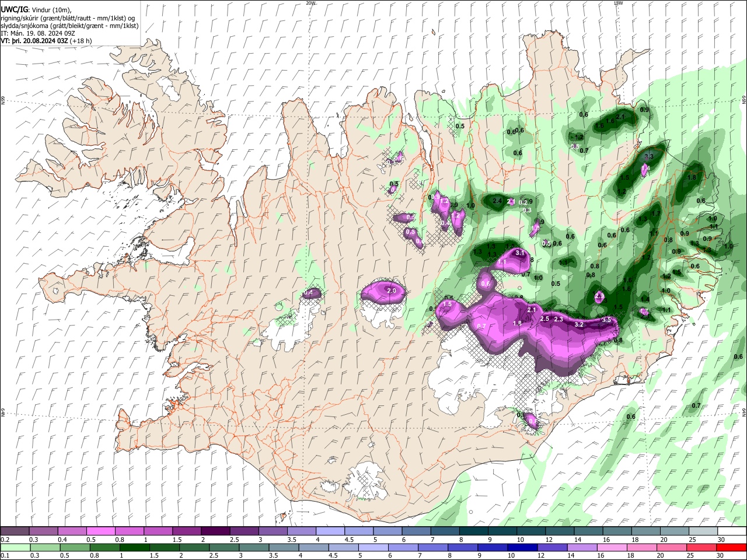
Task: Click the 0.7 value over the sea southeast of Iceland
Action: coord(696,405)
